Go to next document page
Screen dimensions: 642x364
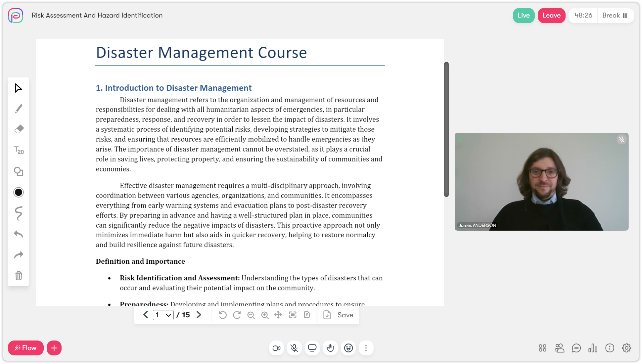point(199,315)
